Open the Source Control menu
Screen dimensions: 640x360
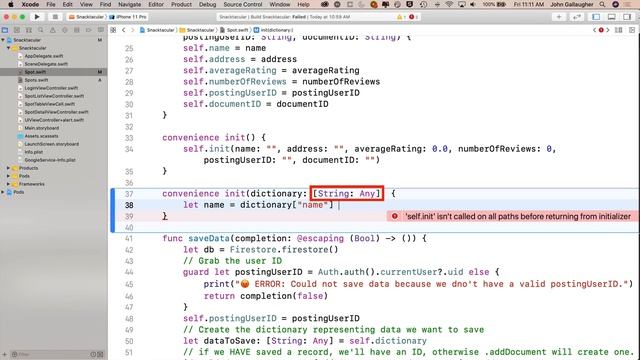click(243, 4)
